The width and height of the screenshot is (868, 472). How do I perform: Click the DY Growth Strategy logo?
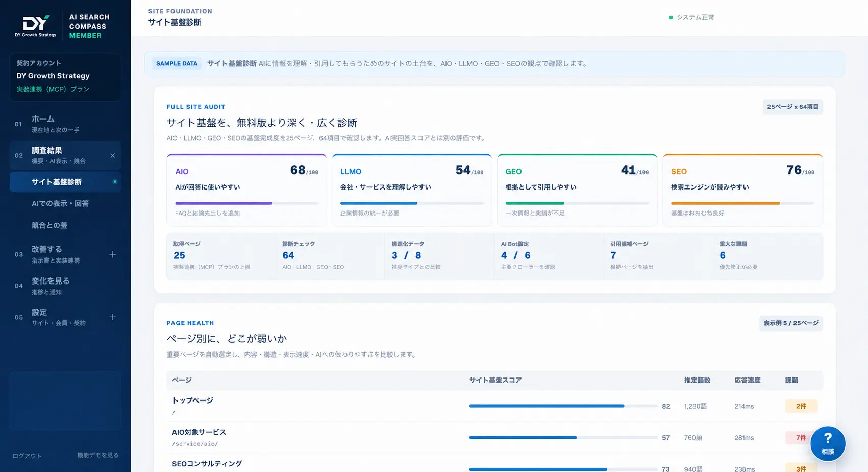(36, 26)
